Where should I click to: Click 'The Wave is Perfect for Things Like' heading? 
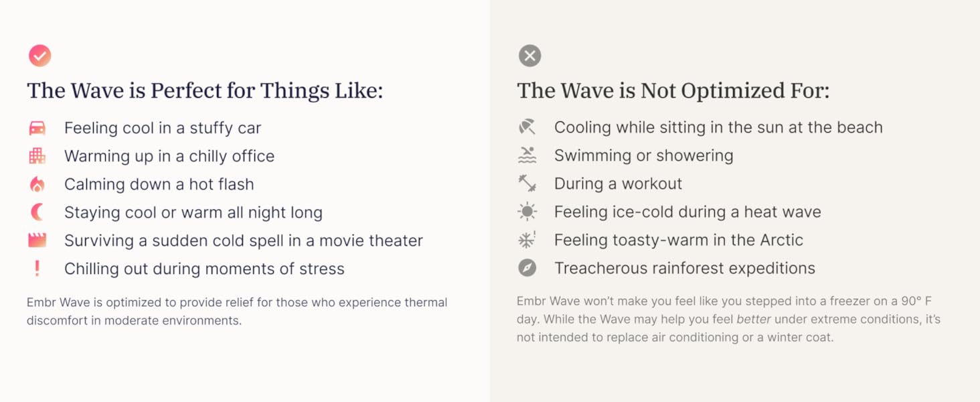[205, 90]
